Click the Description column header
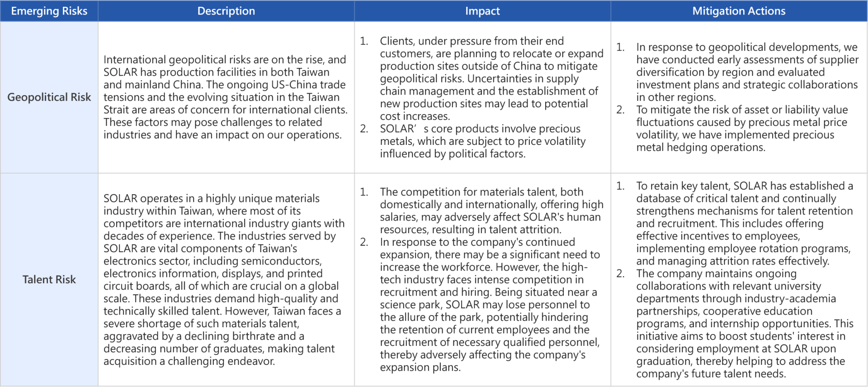 pyautogui.click(x=226, y=11)
